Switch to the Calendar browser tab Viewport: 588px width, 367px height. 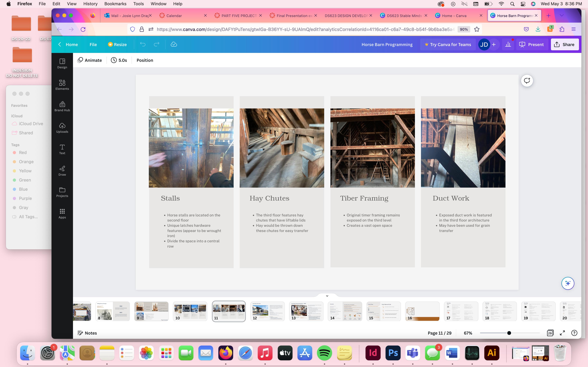point(174,16)
